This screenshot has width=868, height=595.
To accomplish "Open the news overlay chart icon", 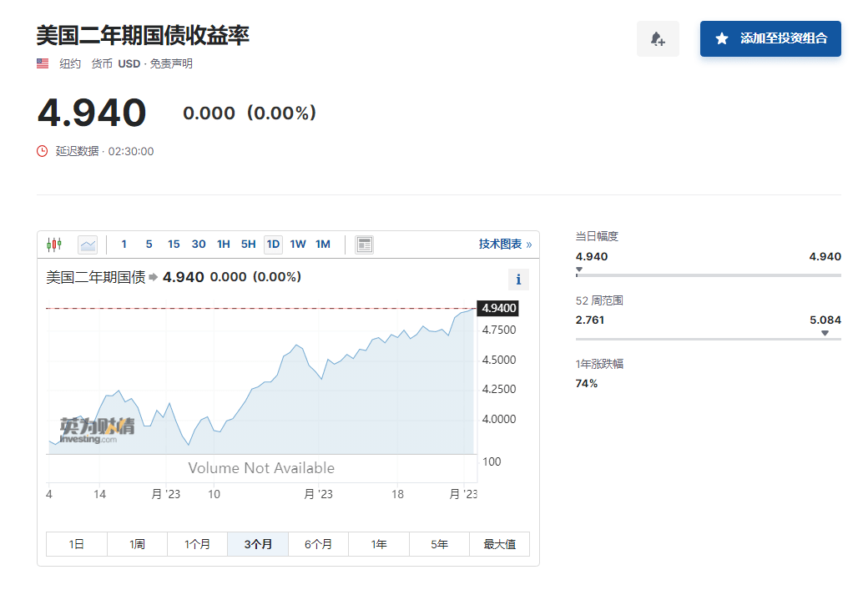I will coord(364,245).
